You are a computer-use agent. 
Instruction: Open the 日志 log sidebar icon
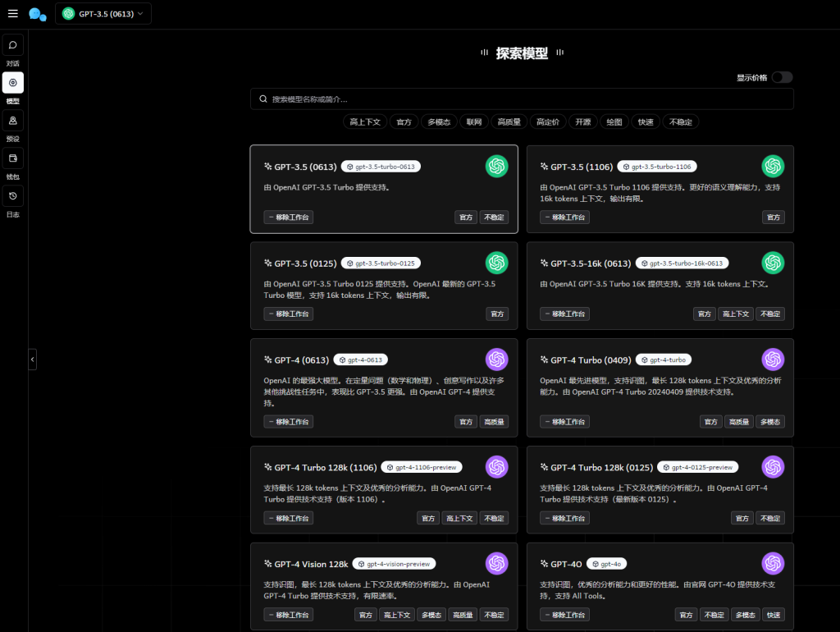tap(13, 196)
